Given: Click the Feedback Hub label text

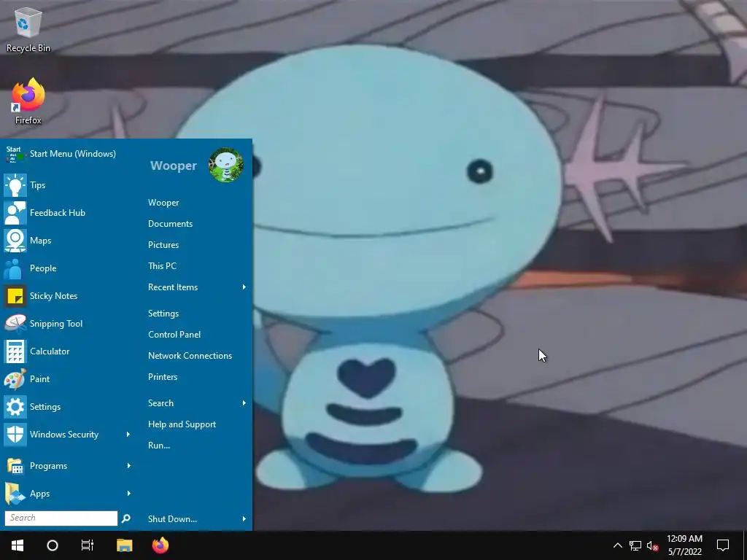Looking at the screenshot, I should [x=58, y=213].
